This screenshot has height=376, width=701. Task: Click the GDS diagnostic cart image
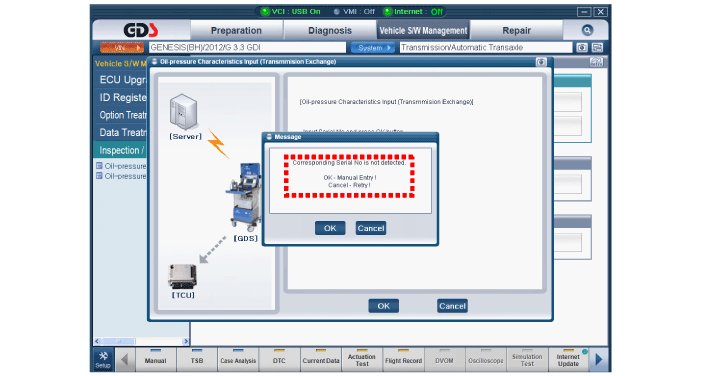(244, 197)
